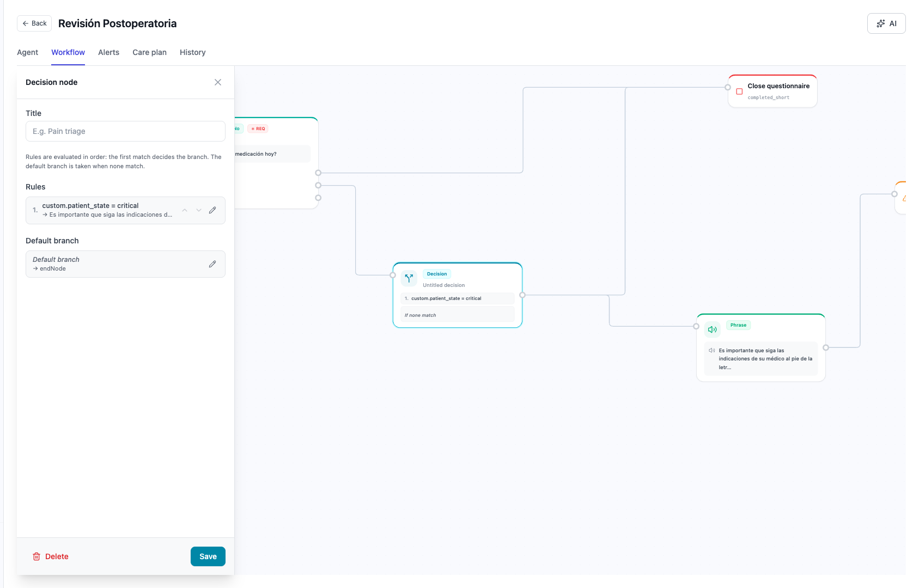
Task: Select rule custom.patient_state = critical in Decision node
Action: [x=458, y=298]
